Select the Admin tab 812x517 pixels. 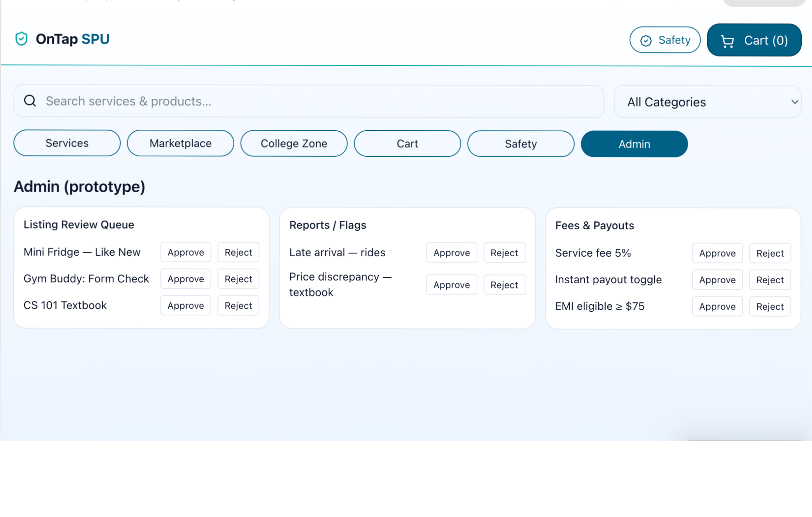coord(634,144)
